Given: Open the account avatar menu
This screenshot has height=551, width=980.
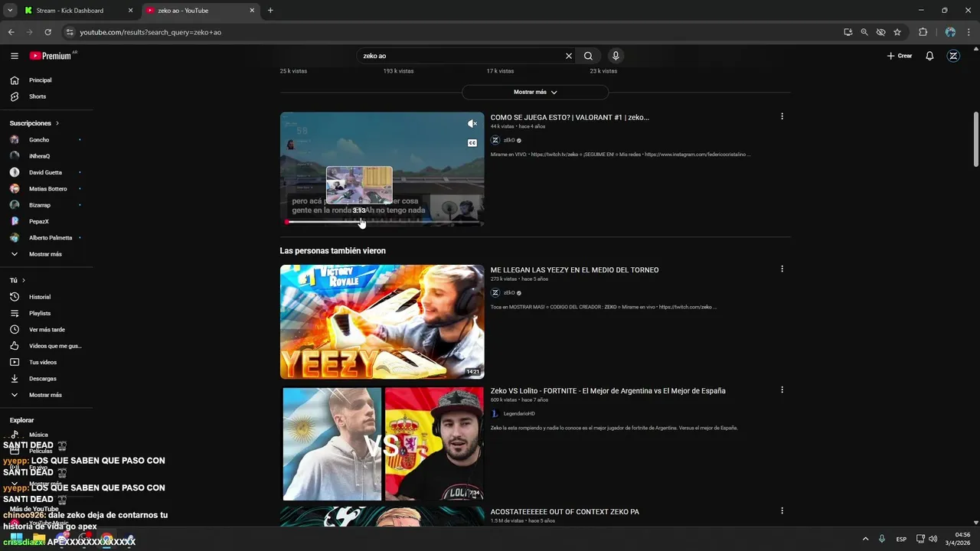Looking at the screenshot, I should click(x=953, y=56).
